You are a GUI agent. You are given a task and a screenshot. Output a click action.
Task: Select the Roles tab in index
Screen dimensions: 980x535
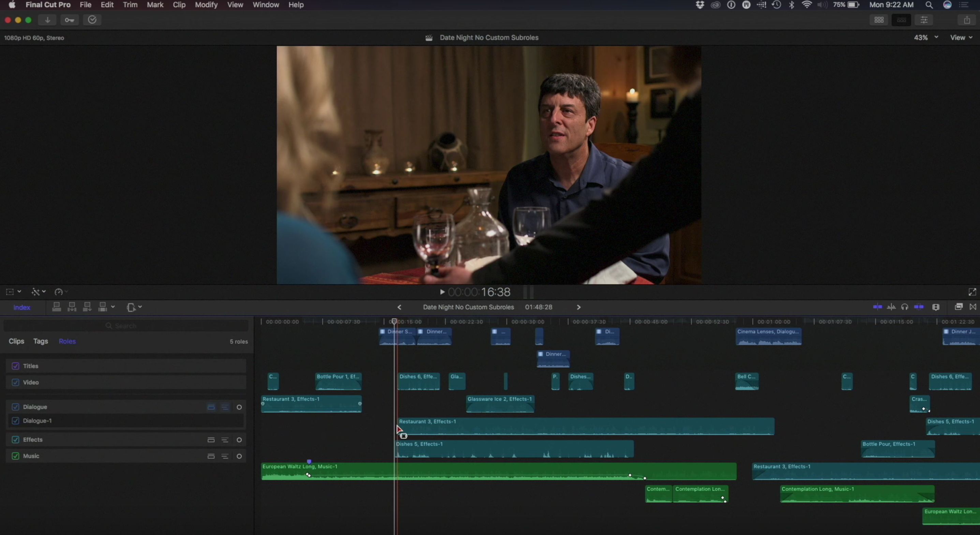67,341
